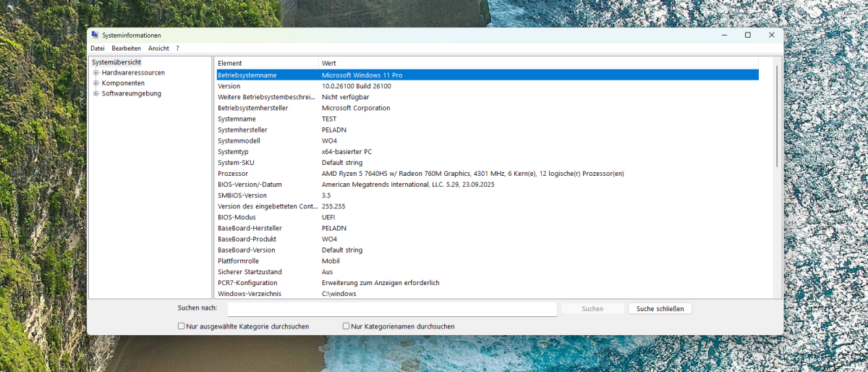Screen dimensions: 868x372
Task: Select the Systemtyp row
Action: pos(487,151)
